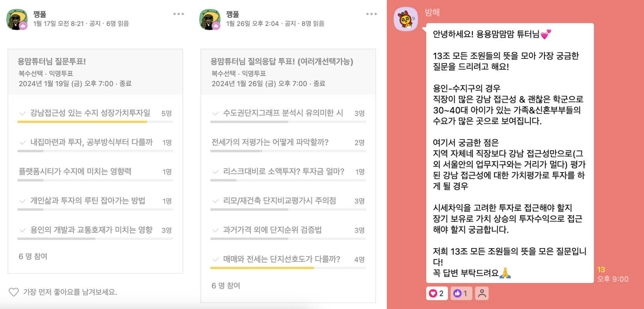Click the 밤해 sender name above the message
This screenshot has width=644, height=309.
(x=432, y=13)
